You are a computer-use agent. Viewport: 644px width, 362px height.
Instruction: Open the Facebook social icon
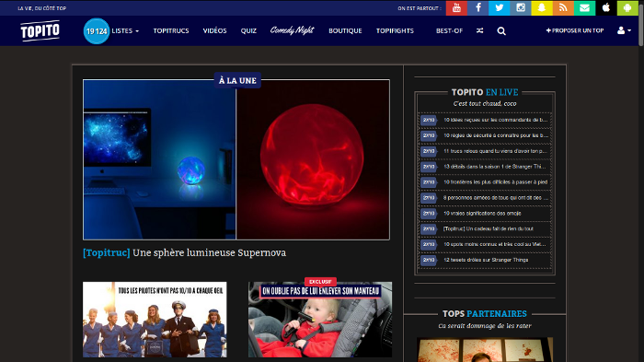478,7
